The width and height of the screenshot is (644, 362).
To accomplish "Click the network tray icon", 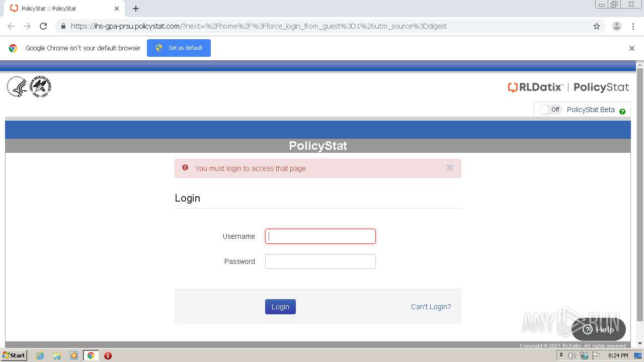I will tap(584, 355).
